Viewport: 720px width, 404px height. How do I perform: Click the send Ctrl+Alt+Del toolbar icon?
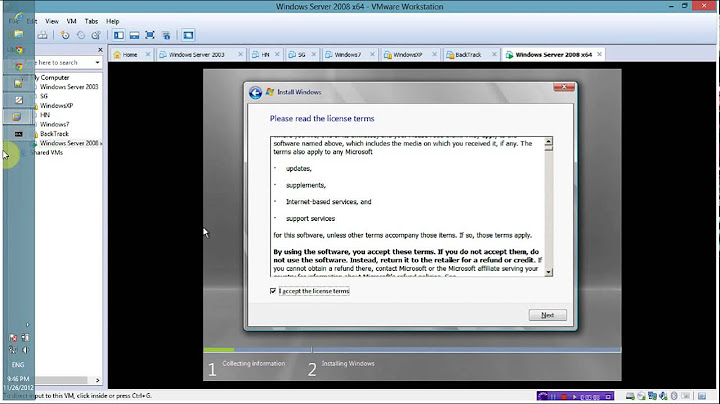tap(42, 35)
